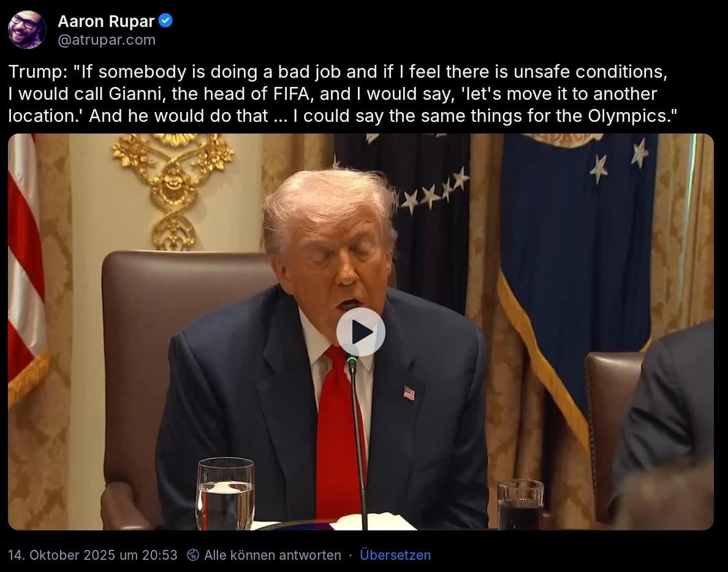Open the @atrupar.com handle link
The height and width of the screenshot is (572, 728).
pyautogui.click(x=107, y=40)
